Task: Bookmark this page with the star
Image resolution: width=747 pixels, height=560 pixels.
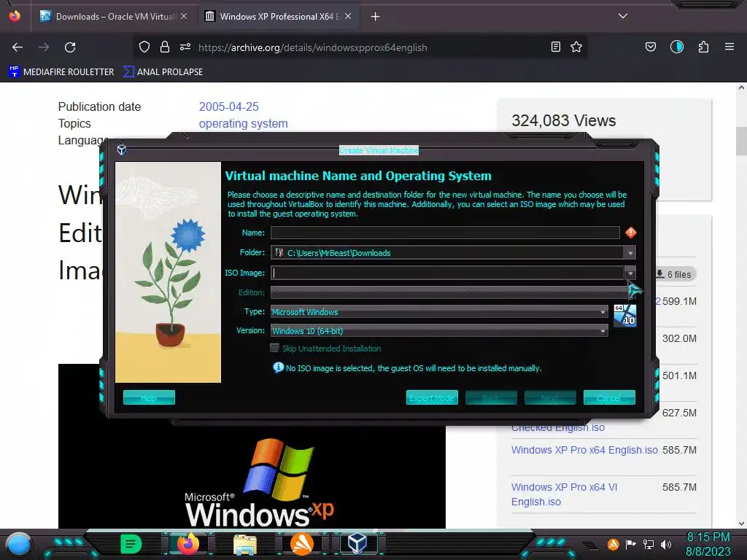Action: (576, 47)
